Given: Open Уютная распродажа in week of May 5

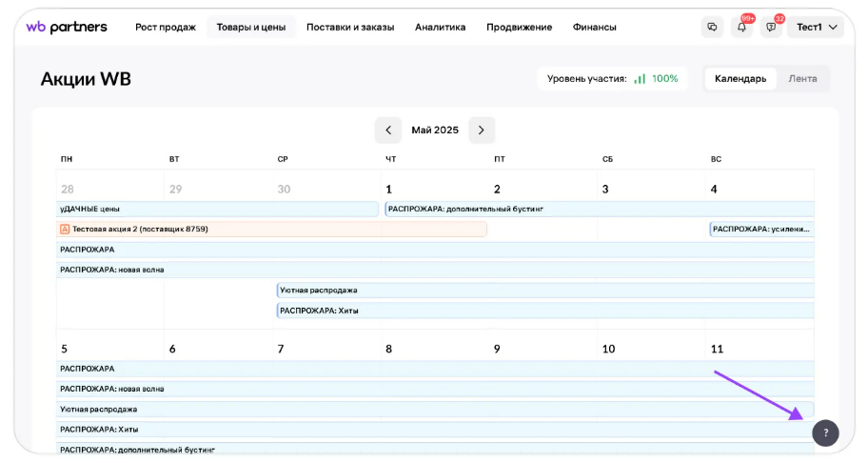Looking at the screenshot, I should [435, 410].
